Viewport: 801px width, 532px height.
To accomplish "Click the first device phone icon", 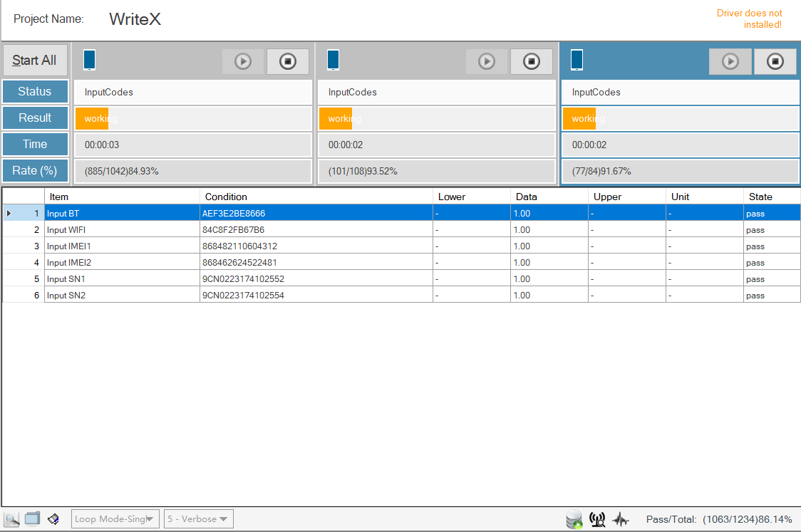I will [x=89, y=60].
